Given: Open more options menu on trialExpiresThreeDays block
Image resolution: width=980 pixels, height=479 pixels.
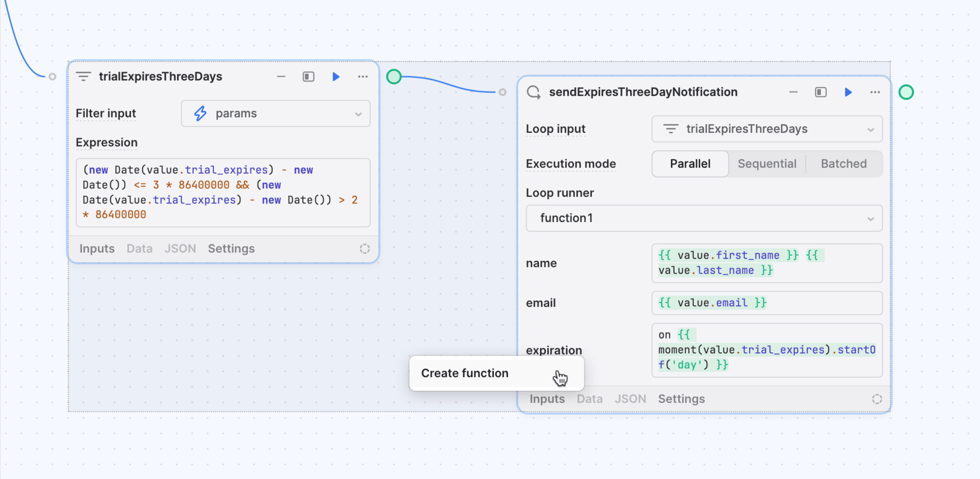Looking at the screenshot, I should click(x=363, y=77).
